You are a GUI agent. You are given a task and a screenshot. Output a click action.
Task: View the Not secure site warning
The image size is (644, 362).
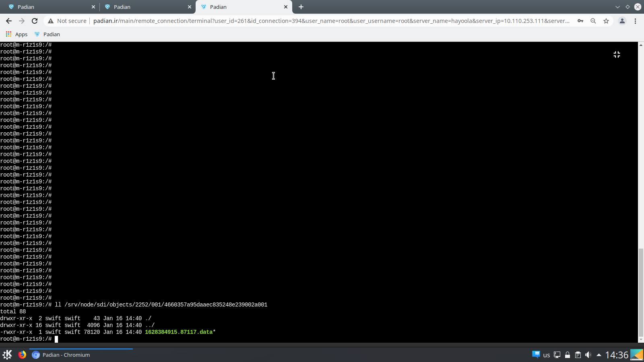coord(67,21)
